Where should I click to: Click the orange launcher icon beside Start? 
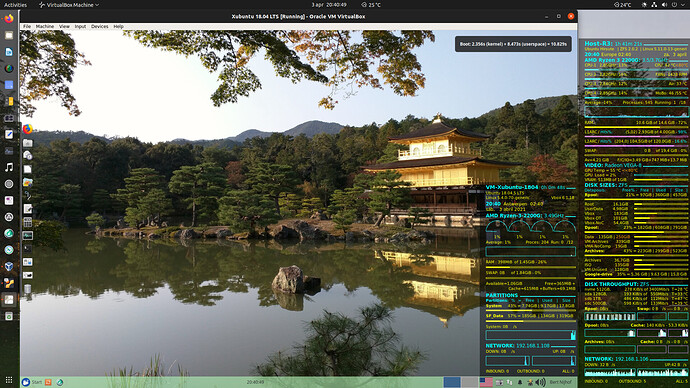click(48, 382)
